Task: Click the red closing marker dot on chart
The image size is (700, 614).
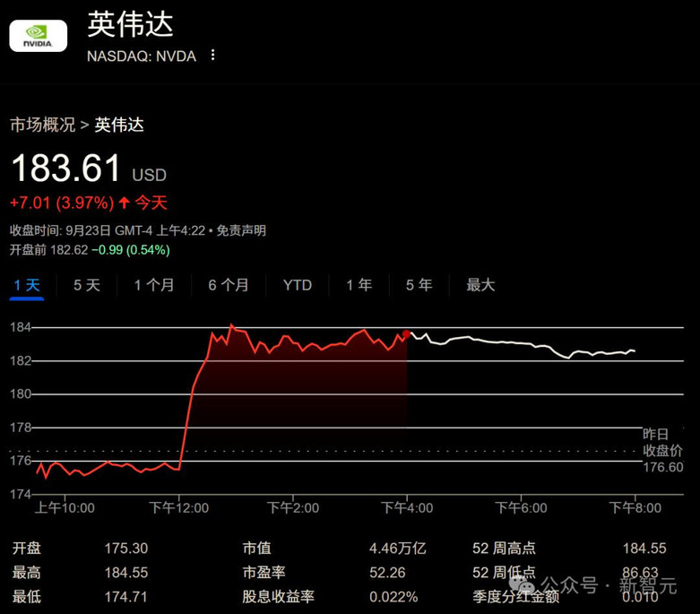Action: 407,333
